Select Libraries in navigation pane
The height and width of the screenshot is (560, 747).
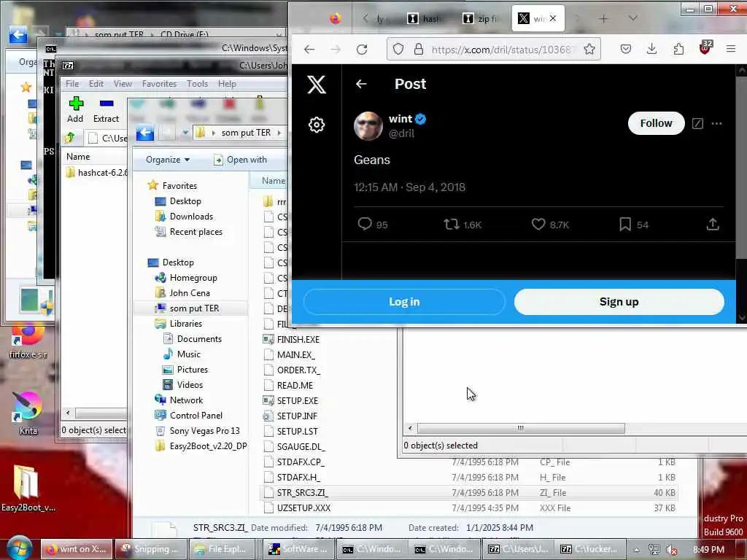click(x=179, y=324)
